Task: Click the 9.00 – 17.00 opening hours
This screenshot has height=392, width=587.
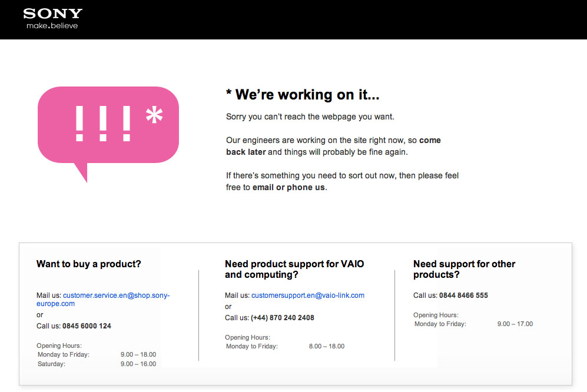Action: pos(515,324)
